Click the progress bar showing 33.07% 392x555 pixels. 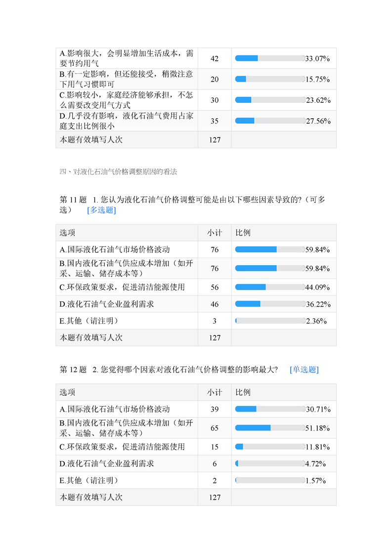(270, 58)
